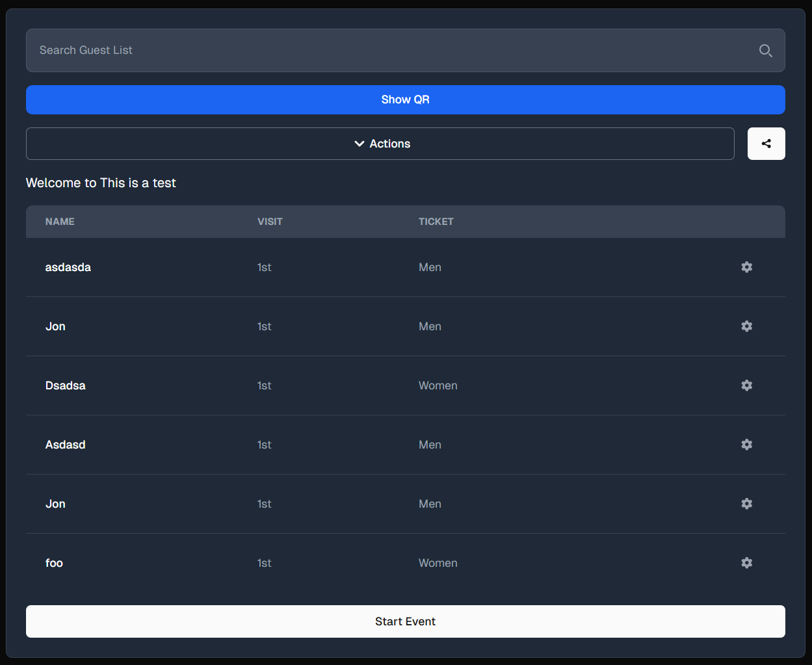Click the NAME column header

pyautogui.click(x=60, y=222)
